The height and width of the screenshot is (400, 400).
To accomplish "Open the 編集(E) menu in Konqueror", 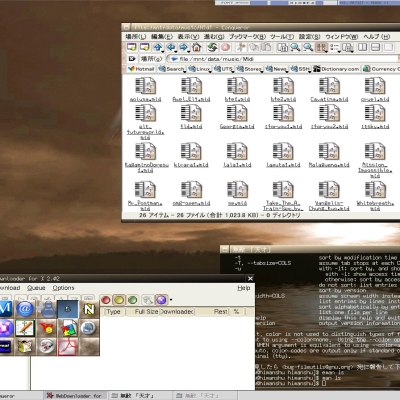I will [162, 36].
